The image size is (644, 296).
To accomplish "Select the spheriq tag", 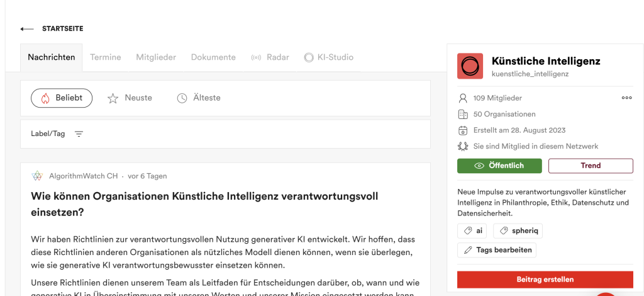I will 518,231.
